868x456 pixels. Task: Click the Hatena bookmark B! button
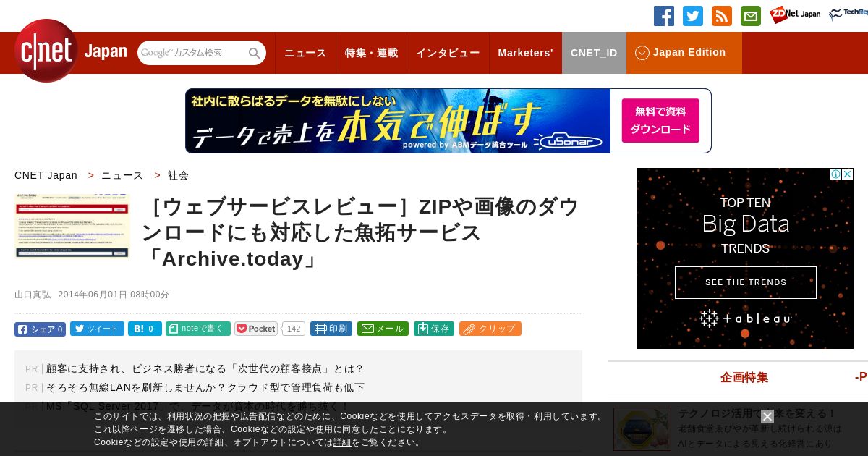click(x=145, y=329)
